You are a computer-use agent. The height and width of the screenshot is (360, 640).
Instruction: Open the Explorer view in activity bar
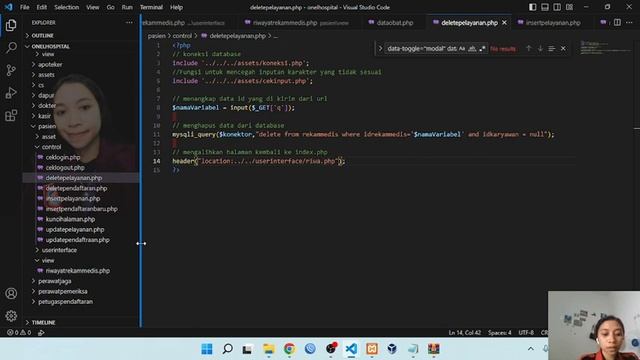click(11, 25)
